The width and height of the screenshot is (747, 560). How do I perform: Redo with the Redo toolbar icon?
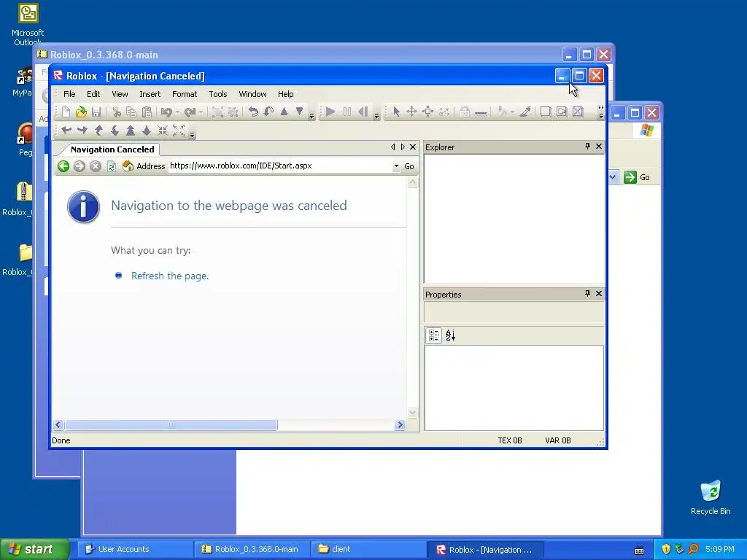click(x=190, y=112)
